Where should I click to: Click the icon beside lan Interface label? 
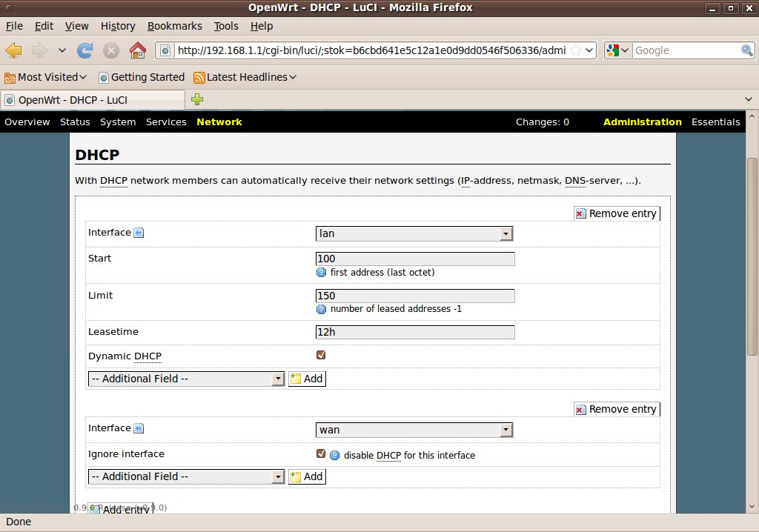click(x=139, y=233)
